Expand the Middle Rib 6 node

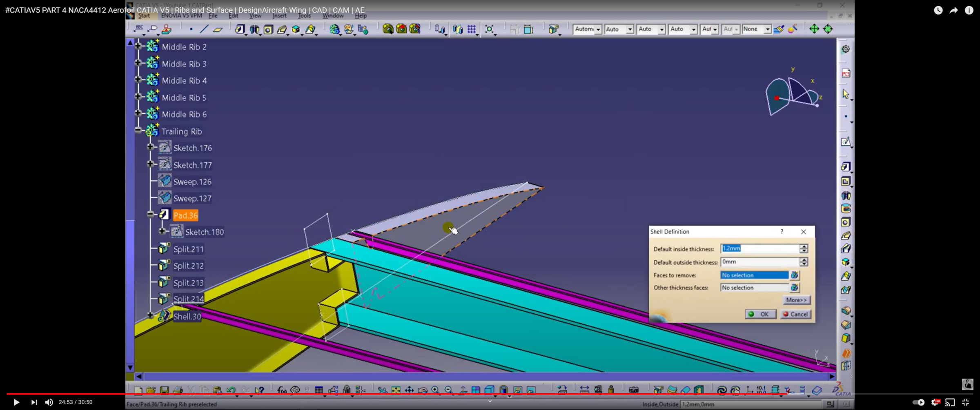tap(138, 113)
